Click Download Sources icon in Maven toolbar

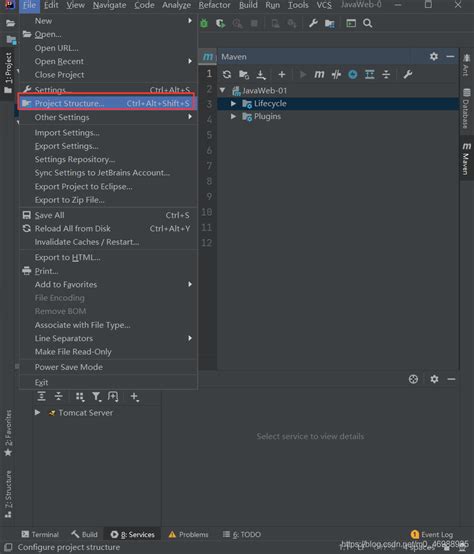click(x=261, y=75)
